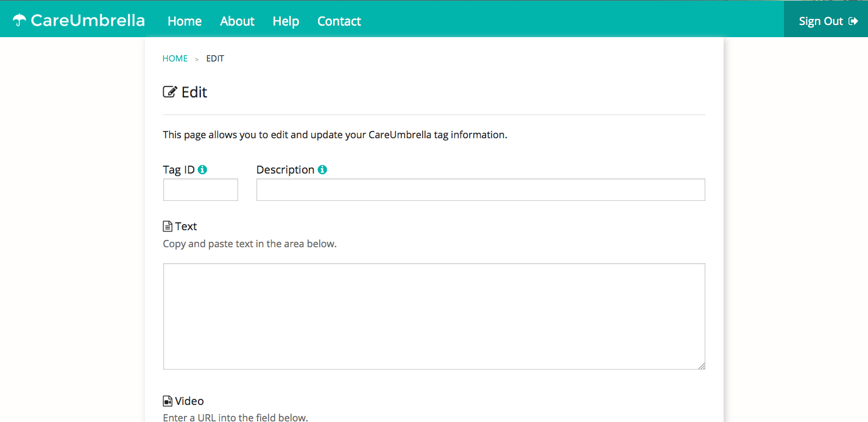Click the CareUmbrella brand name
Image resolution: width=868 pixels, height=422 pixels.
point(88,21)
